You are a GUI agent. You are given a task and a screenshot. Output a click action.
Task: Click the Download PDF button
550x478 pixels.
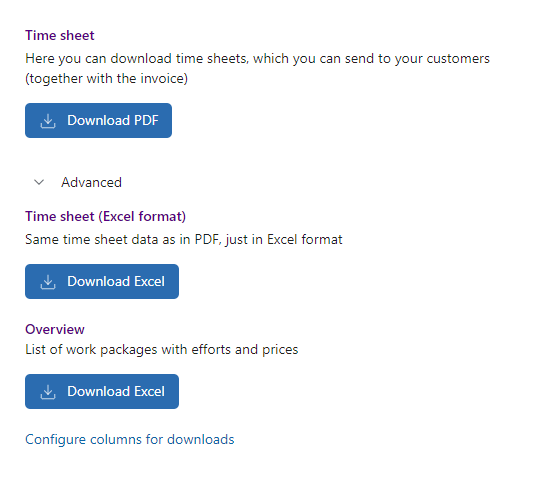coord(98,120)
